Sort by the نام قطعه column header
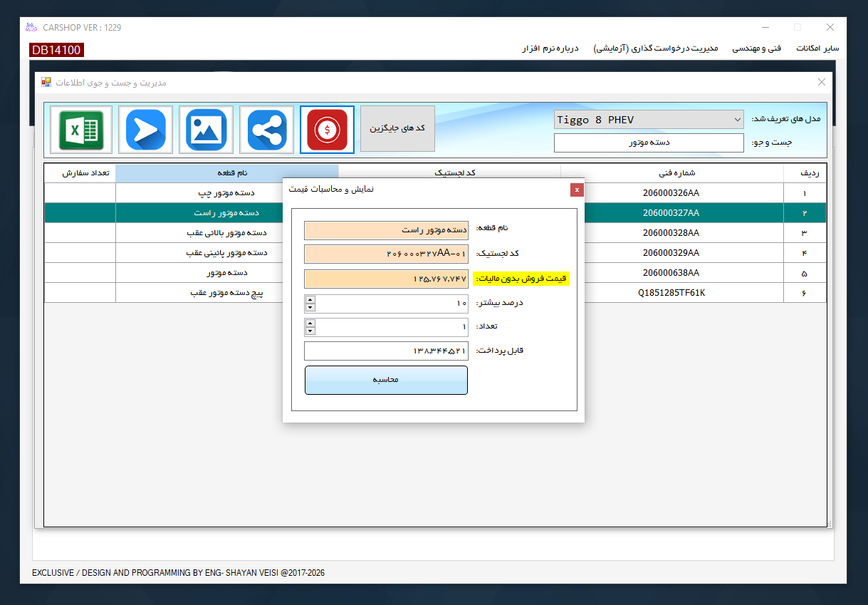The image size is (868, 605). pos(226,173)
